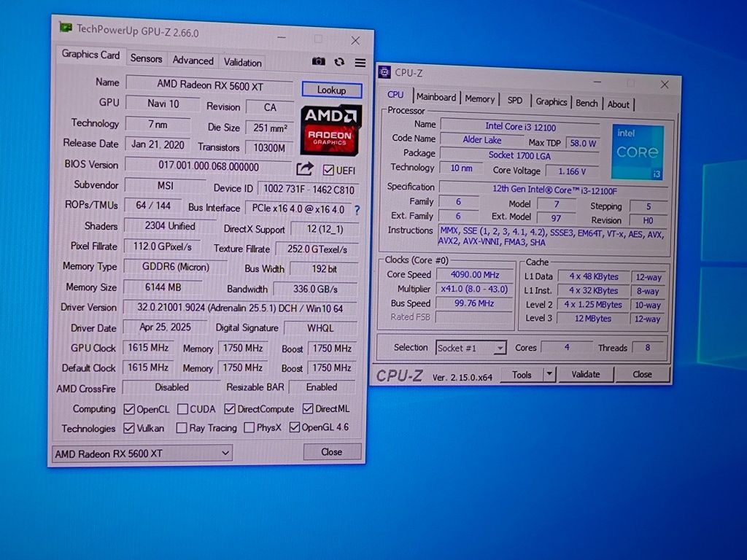Open the Socket #1 selection dropdown
This screenshot has height=560, width=747.
click(x=471, y=348)
